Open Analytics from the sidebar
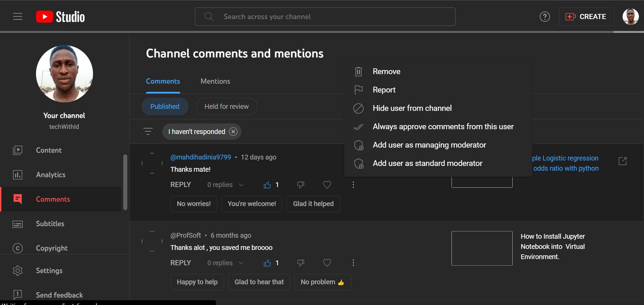 [51, 175]
